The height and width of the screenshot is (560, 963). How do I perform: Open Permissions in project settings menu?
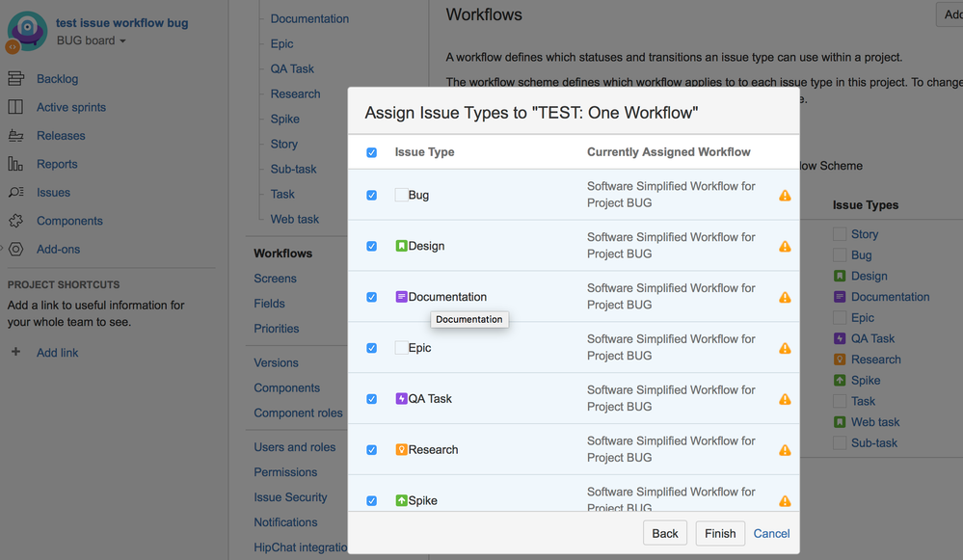(285, 472)
